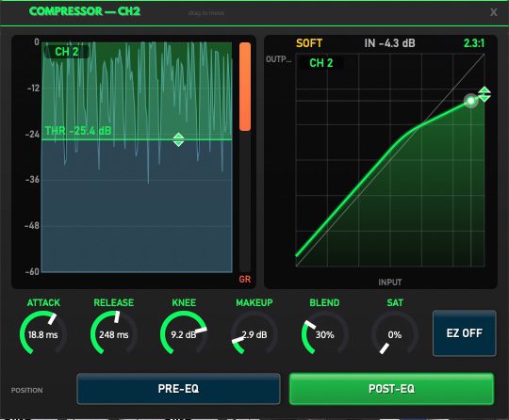The height and width of the screenshot is (420, 509).
Task: Click the INPUT axis label
Action: 390,283
